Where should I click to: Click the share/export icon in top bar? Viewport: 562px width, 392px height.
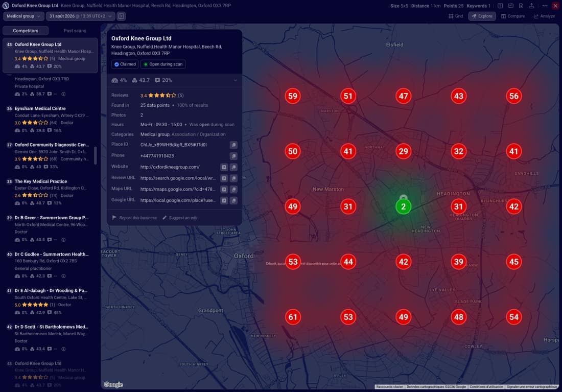(x=531, y=6)
